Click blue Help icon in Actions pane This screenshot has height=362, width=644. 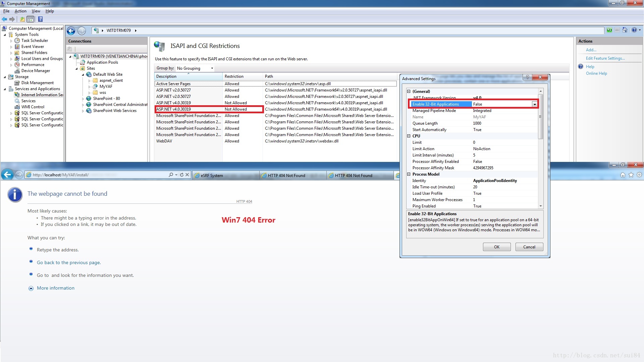coord(581,67)
